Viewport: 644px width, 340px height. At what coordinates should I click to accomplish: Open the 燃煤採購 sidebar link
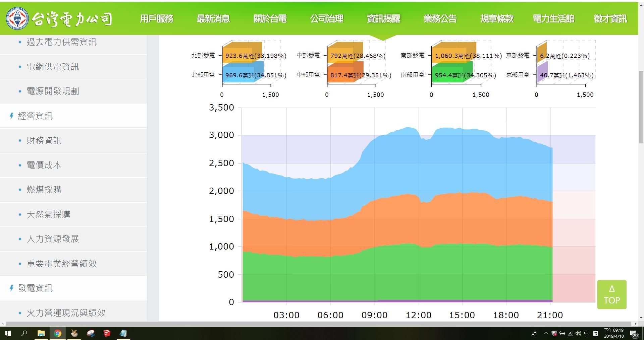click(x=44, y=190)
